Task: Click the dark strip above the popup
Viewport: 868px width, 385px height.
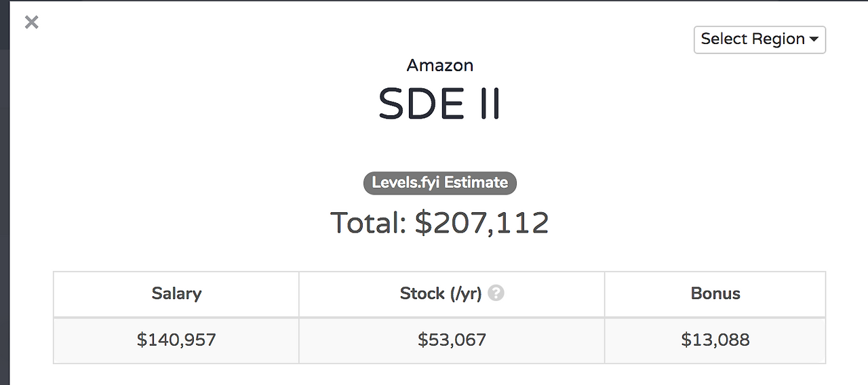Action: (x=434, y=1)
